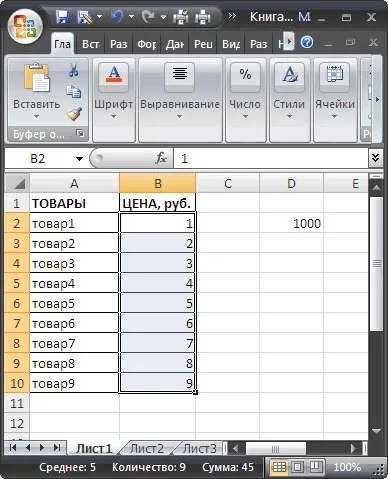Open the Вид ribbon tab
This screenshot has height=479, width=388.
coord(231,44)
